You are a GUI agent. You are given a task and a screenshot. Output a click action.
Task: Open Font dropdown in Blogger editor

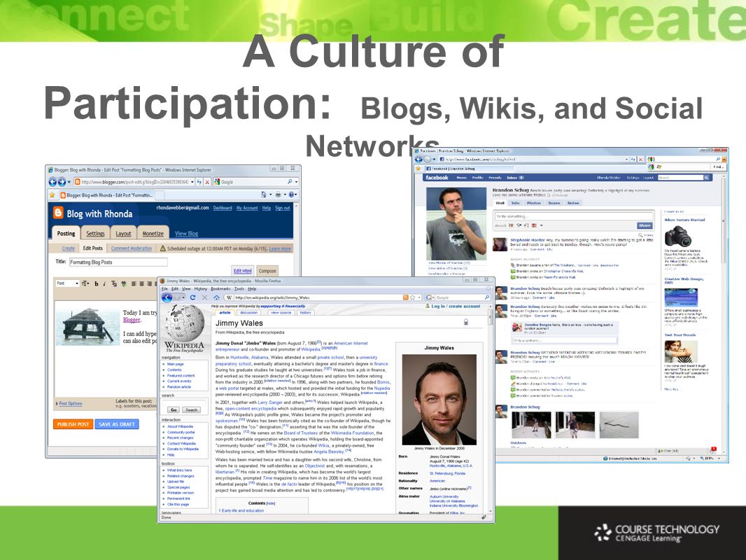click(x=67, y=283)
